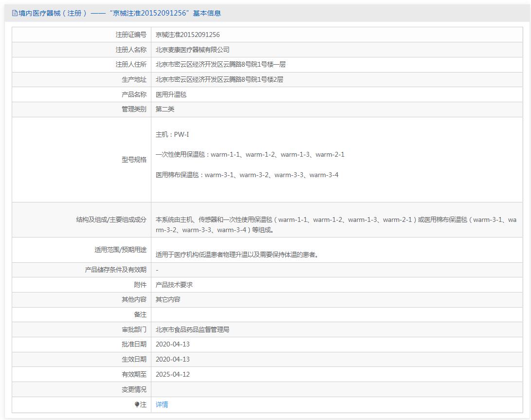The width and height of the screenshot is (531, 420).
Task: Click the 产品名称 label
Action: 134,94
